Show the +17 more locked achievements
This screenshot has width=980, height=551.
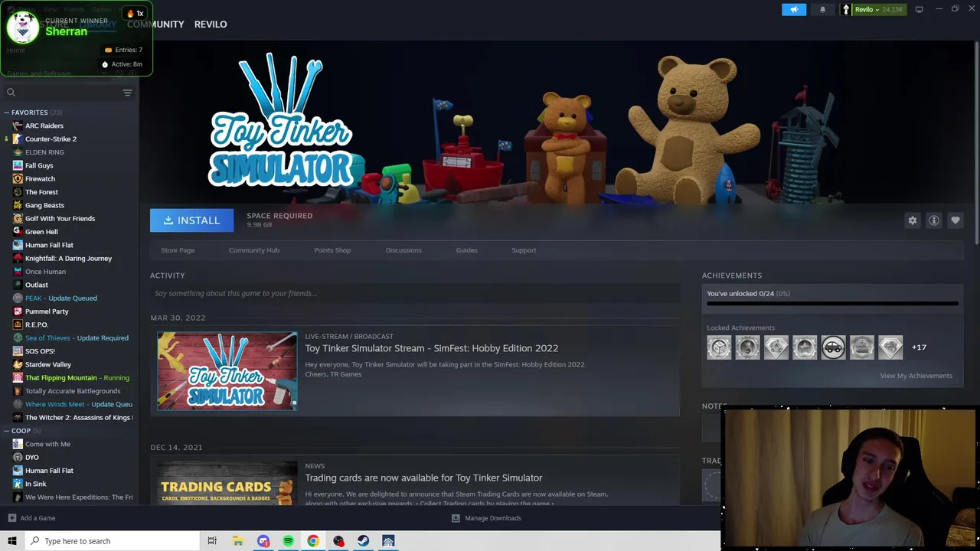pos(919,347)
